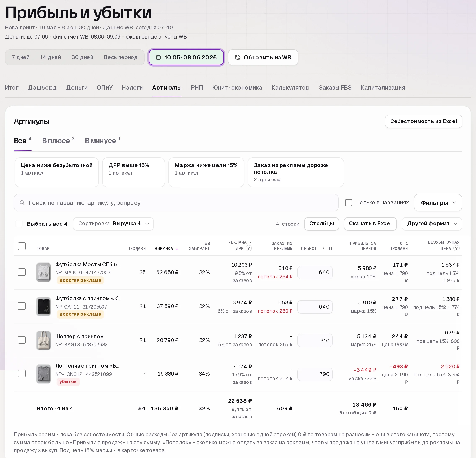Viewport: 476px width, 458px height.
Task: Switch to the Дашборд tab
Action: pyautogui.click(x=42, y=87)
